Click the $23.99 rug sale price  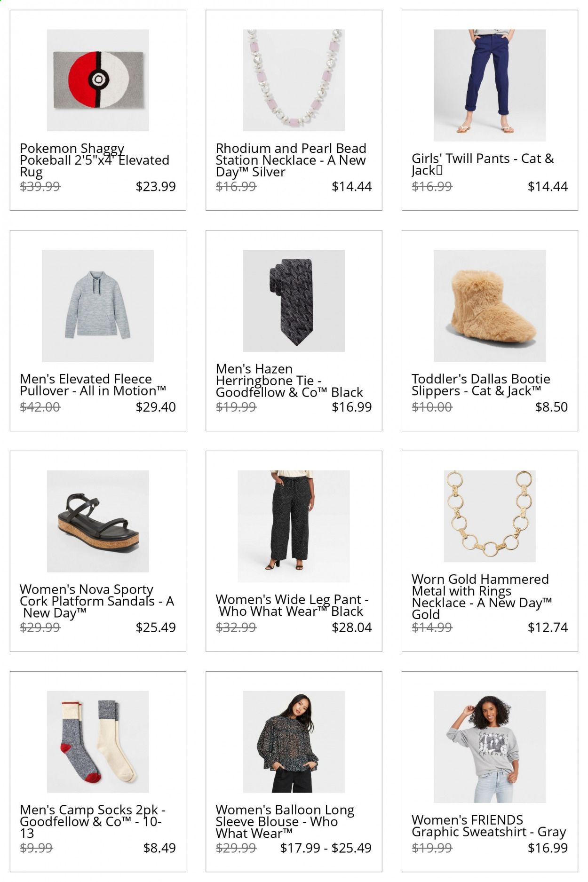coord(156,186)
